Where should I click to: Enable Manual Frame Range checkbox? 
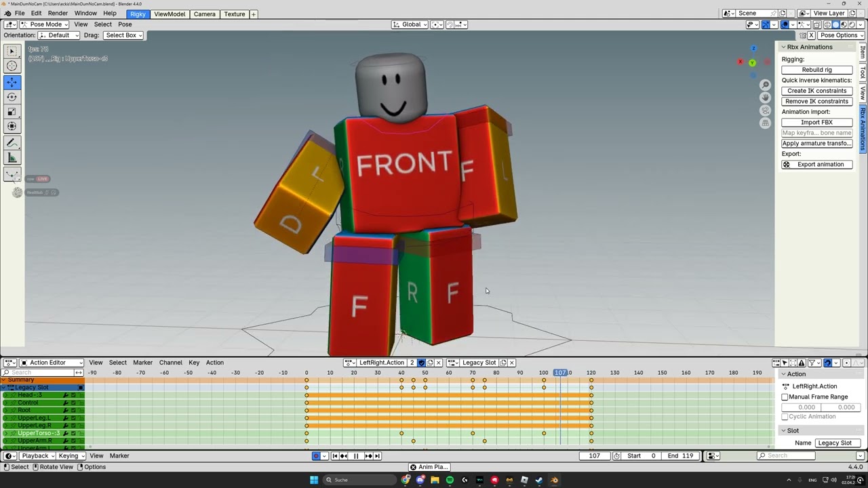point(785,396)
